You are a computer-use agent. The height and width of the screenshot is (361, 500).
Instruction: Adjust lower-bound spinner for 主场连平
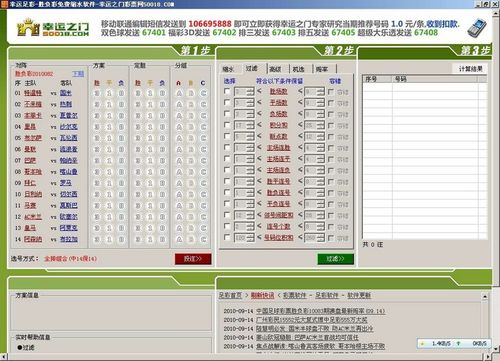[250, 159]
